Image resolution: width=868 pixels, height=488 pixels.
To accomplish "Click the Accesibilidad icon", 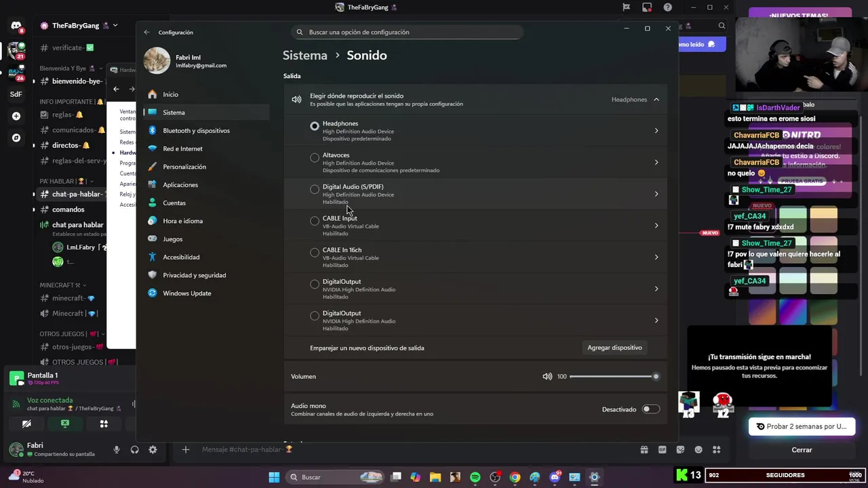I will tap(153, 257).
